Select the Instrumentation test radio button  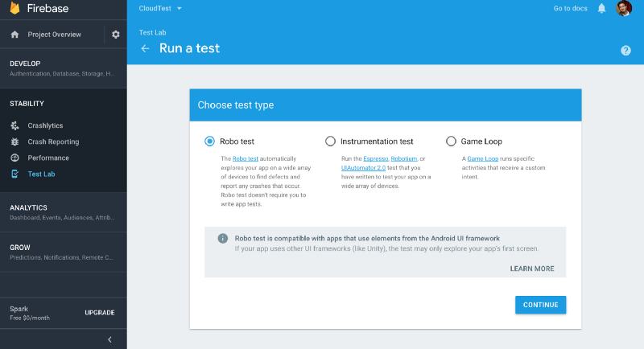point(330,142)
